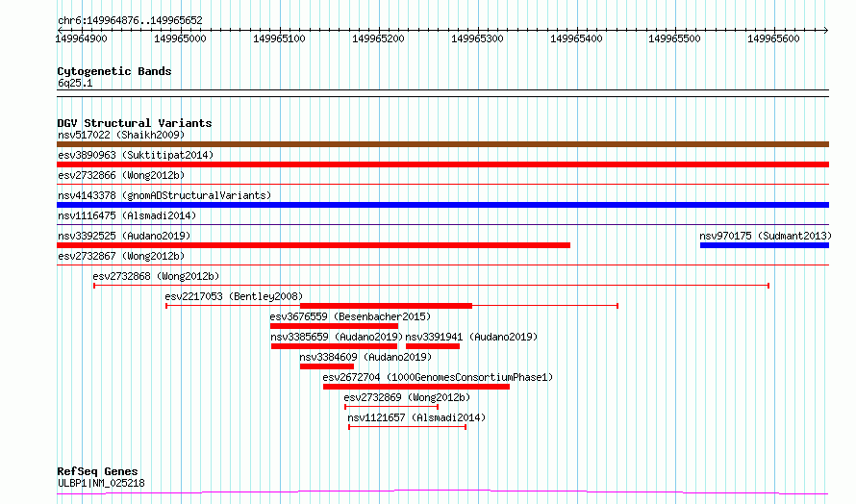856x504 pixels.
Task: Select the red esv3676559 variant bar
Action: 334,326
